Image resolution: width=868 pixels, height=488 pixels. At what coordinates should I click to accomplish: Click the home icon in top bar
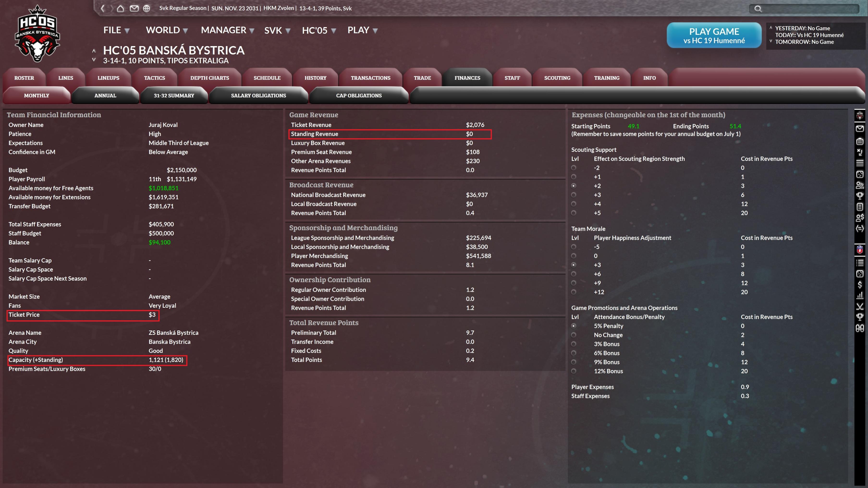[120, 8]
